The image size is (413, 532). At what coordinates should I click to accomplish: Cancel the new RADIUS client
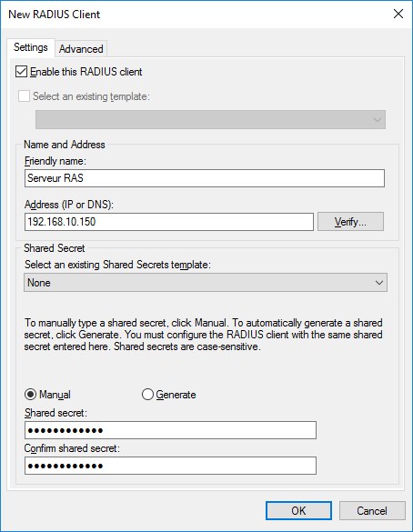tap(372, 510)
